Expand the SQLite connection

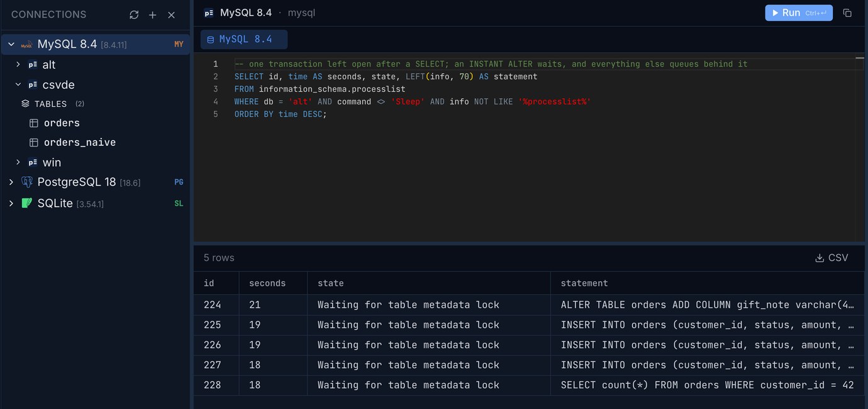pos(11,203)
